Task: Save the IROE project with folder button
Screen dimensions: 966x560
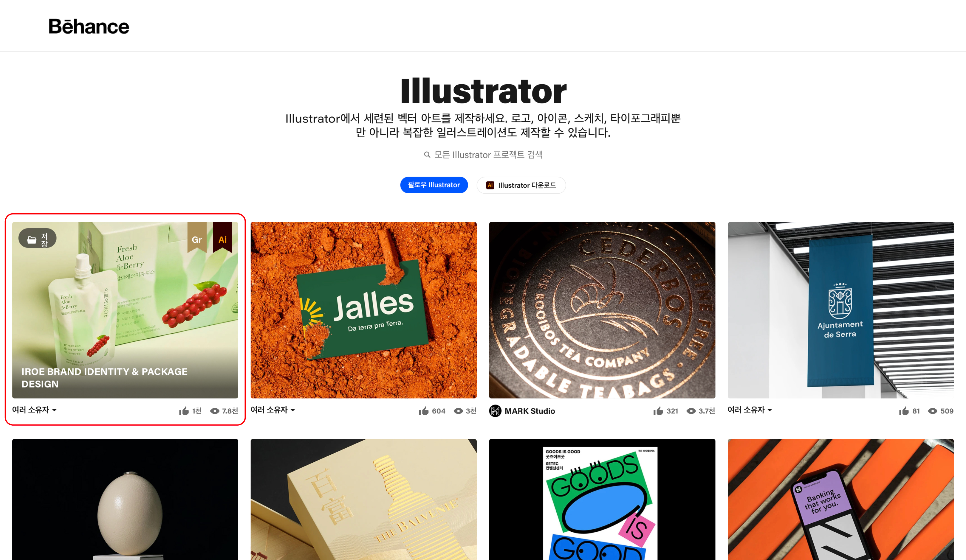Action: 38,239
